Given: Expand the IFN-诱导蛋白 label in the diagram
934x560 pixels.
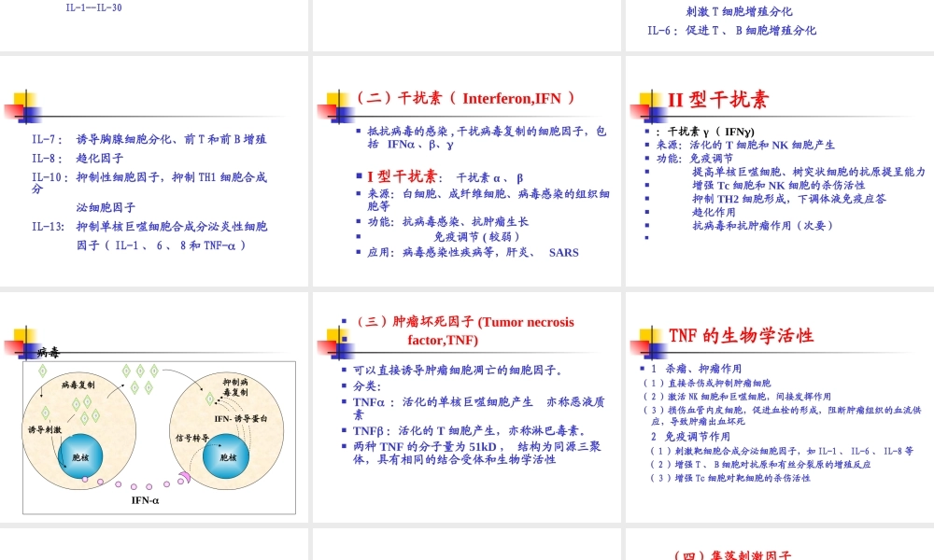Looking at the screenshot, I should click(241, 418).
